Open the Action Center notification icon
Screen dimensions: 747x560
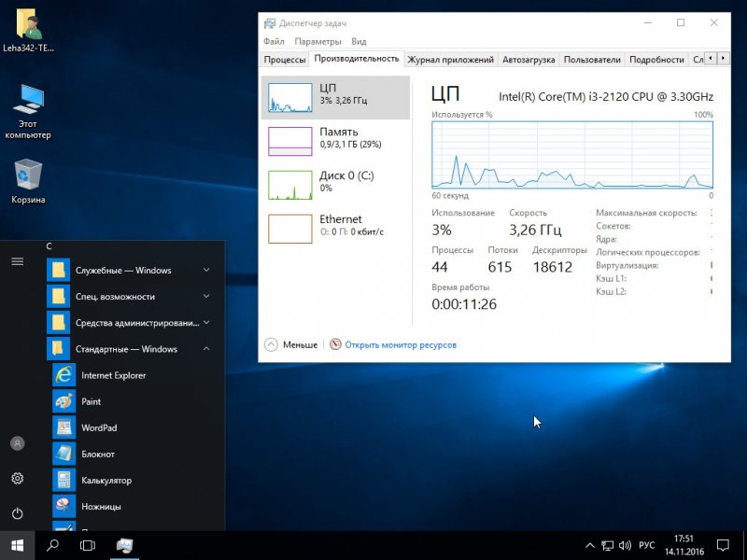tap(723, 546)
